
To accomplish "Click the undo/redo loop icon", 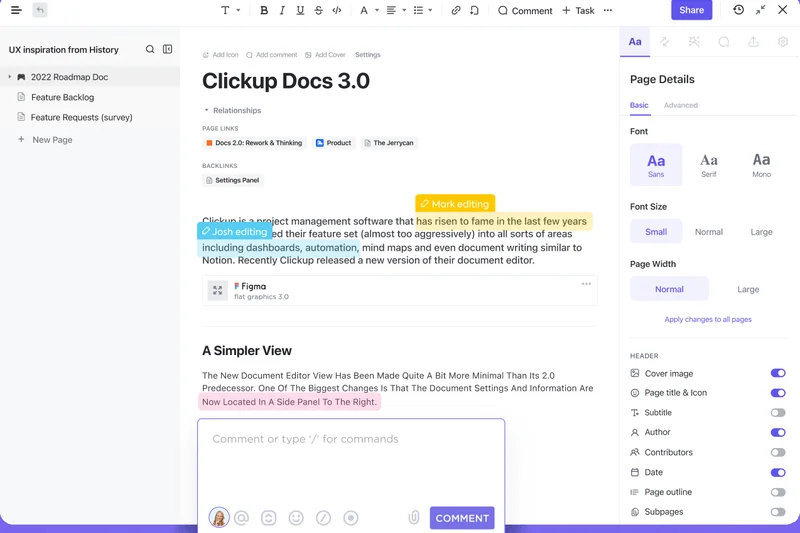I will pyautogui.click(x=474, y=10).
